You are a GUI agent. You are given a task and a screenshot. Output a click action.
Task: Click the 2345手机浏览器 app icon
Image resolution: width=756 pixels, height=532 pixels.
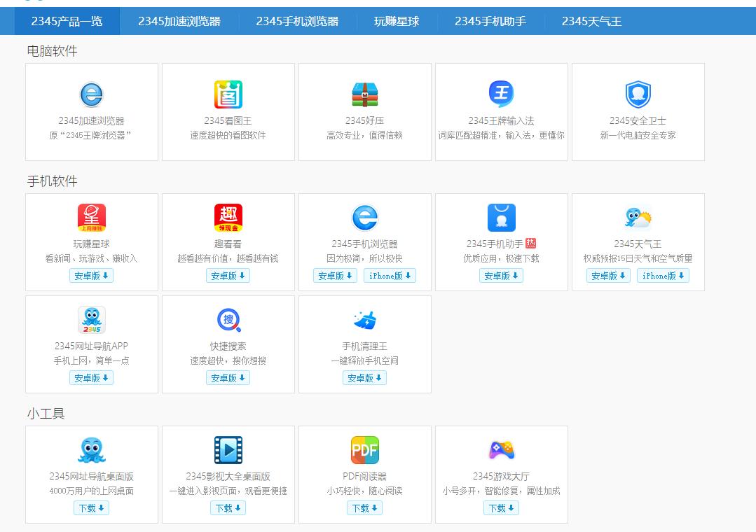[365, 218]
